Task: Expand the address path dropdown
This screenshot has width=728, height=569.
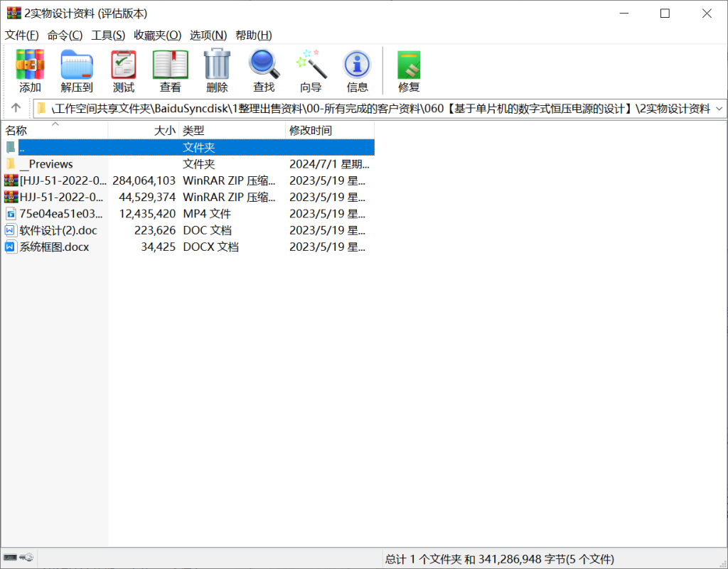Action: point(718,109)
